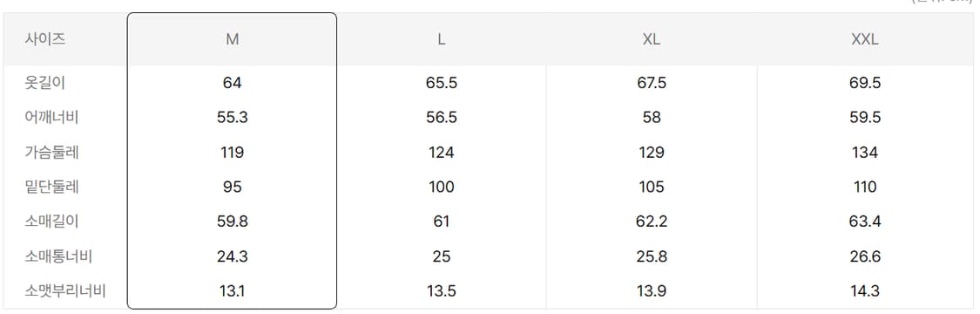Click the 어깨너비 row label
Image resolution: width=980 pixels, height=314 pixels.
(52, 117)
